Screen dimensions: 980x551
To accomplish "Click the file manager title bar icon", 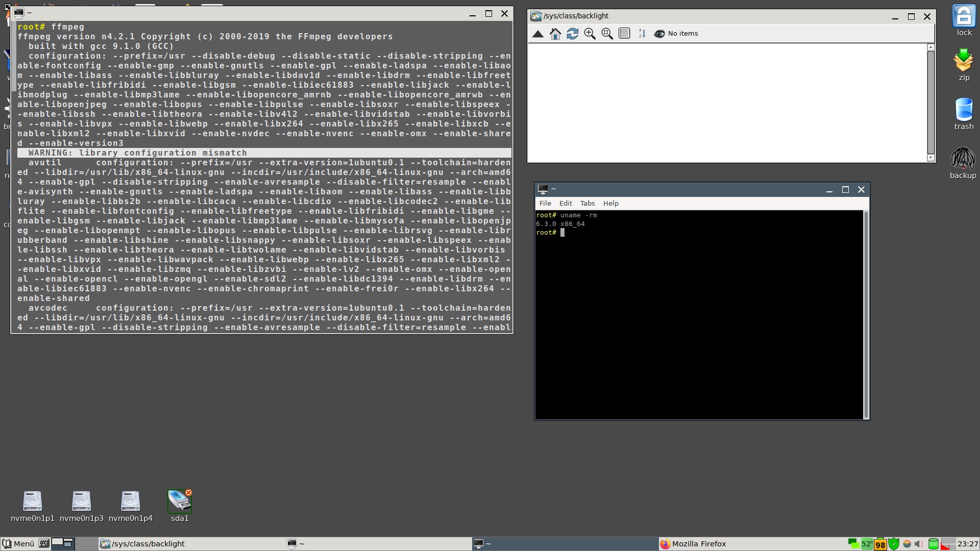I will (536, 16).
